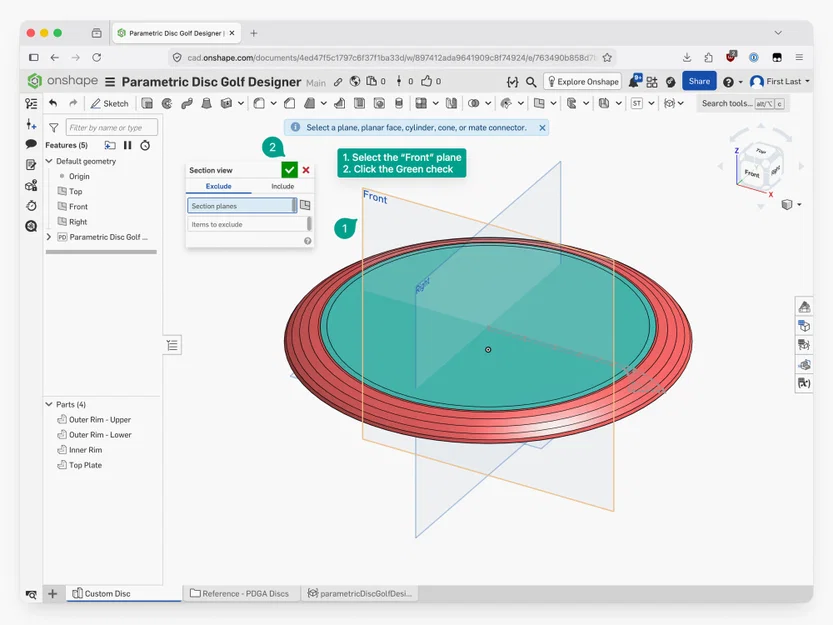Viewport: 833px width, 625px height.
Task: Collapse the Parts (4) list
Action: 49,404
